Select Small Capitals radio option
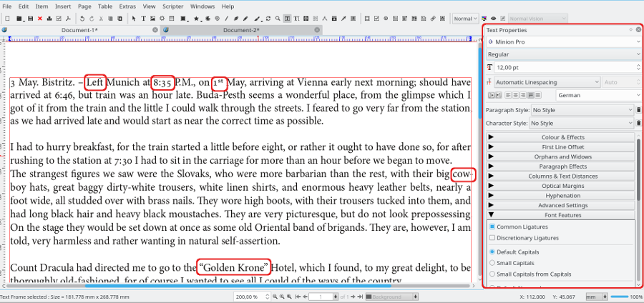This screenshot has height=303, width=644. (492, 263)
